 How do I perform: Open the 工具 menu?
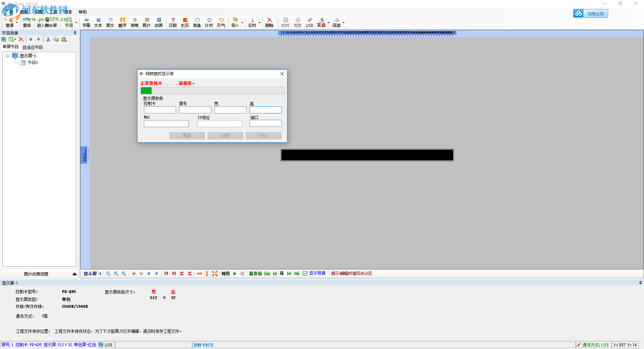53,12
